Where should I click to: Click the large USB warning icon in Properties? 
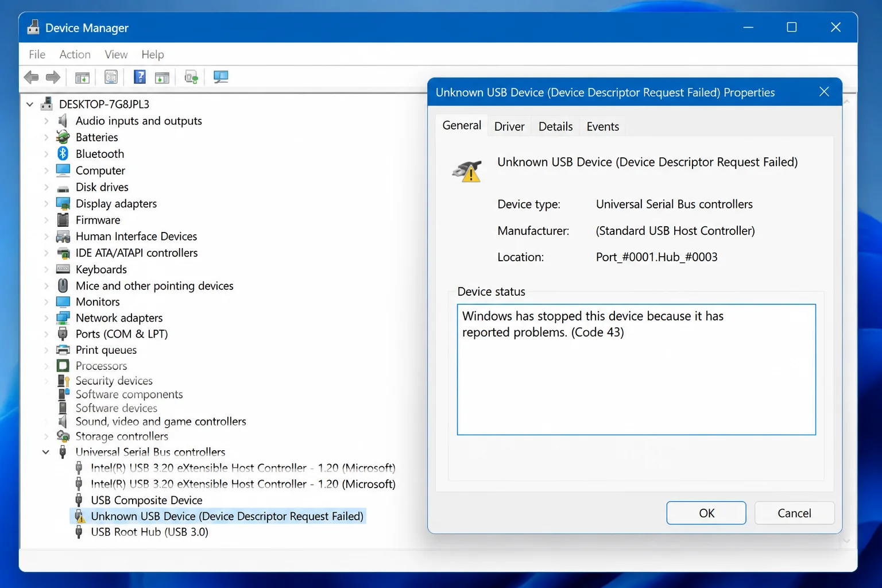pyautogui.click(x=467, y=171)
